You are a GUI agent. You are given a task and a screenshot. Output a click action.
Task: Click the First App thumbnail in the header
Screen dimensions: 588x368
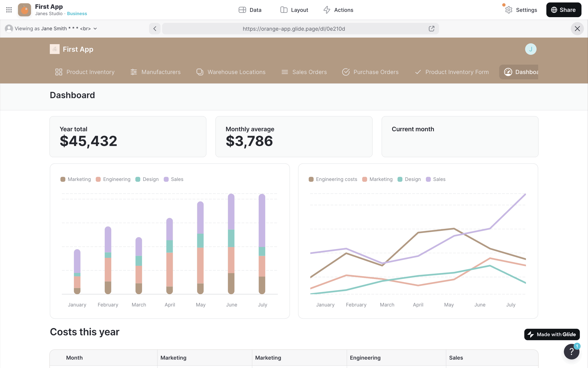[x=55, y=49]
